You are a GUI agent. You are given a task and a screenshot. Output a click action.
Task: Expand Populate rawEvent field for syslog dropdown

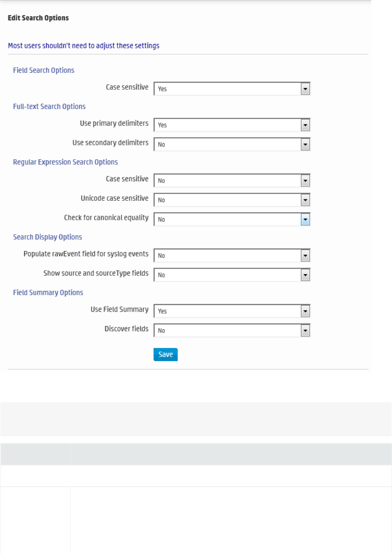[x=232, y=255]
